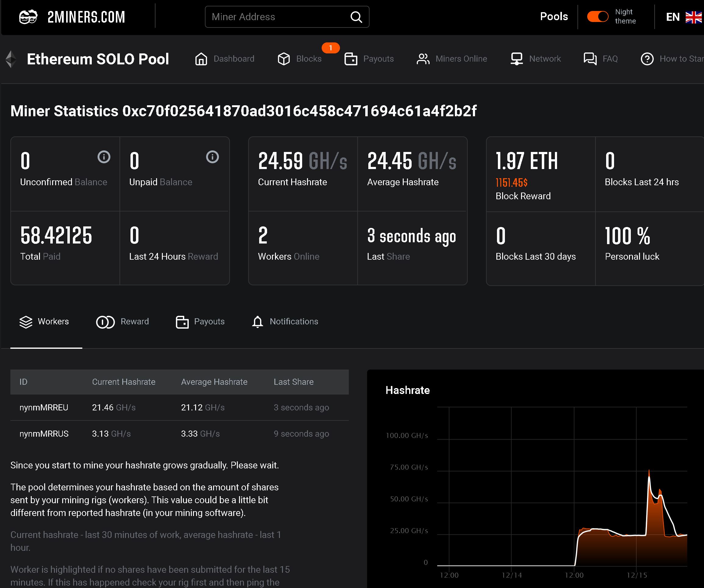The image size is (704, 588).
Task: Click the search magnifier icon
Action: (356, 17)
